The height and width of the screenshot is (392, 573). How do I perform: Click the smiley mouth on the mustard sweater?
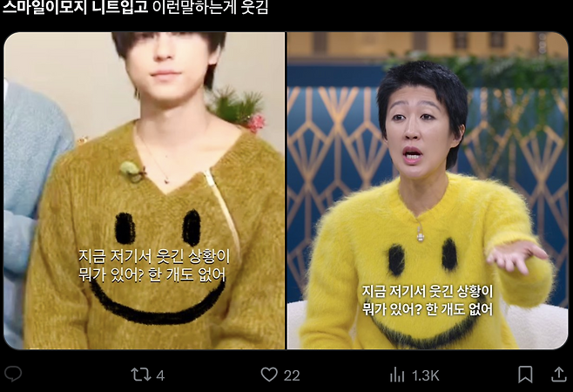pos(157,304)
